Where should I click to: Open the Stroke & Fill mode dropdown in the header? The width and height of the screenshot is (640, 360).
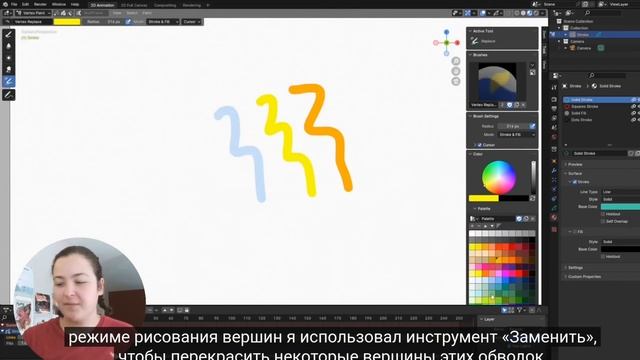pos(162,22)
